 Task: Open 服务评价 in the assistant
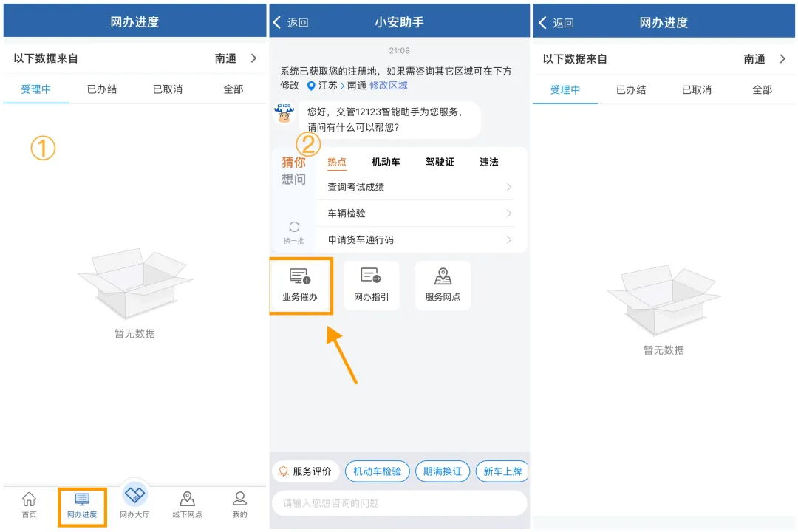pyautogui.click(x=306, y=471)
